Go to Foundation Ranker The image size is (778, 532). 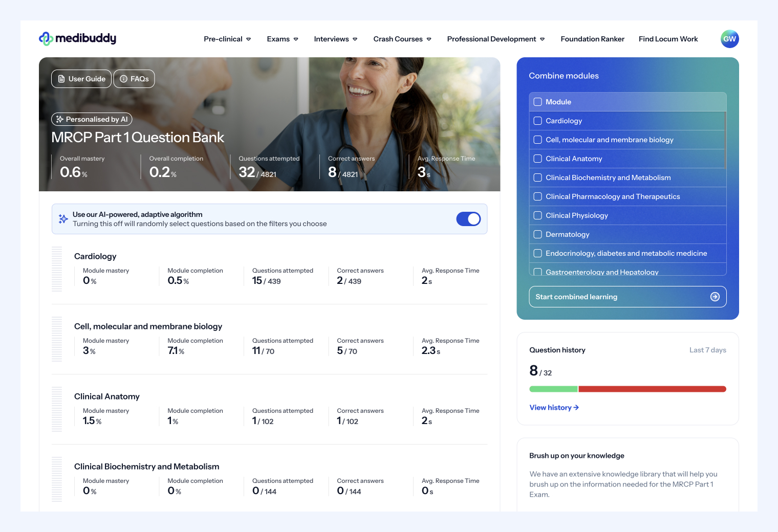(592, 39)
